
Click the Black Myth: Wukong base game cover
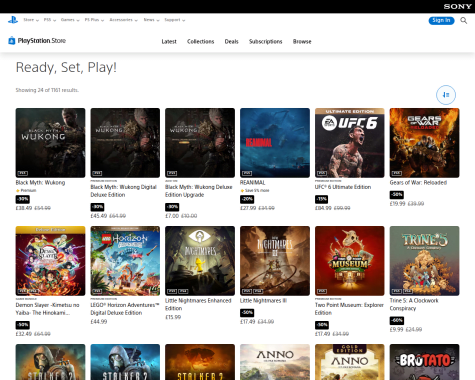point(50,143)
